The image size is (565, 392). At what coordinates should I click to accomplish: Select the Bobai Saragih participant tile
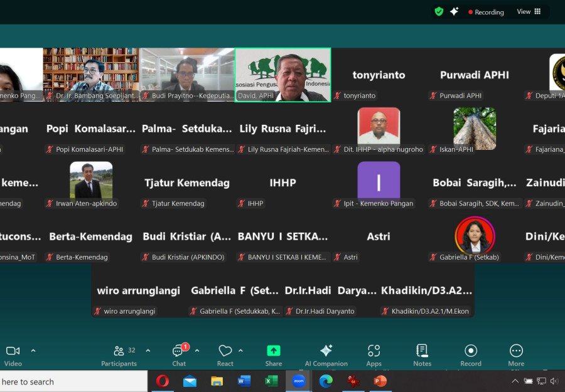[475, 183]
